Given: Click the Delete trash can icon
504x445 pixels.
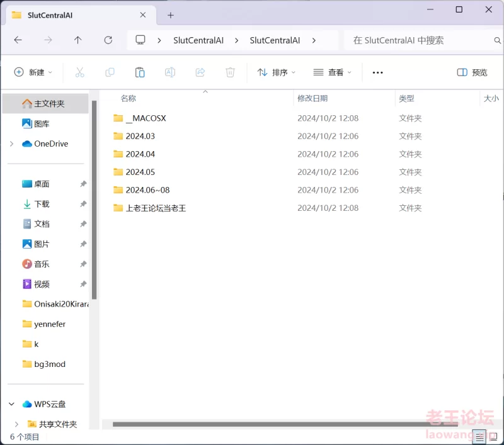Looking at the screenshot, I should coord(230,72).
